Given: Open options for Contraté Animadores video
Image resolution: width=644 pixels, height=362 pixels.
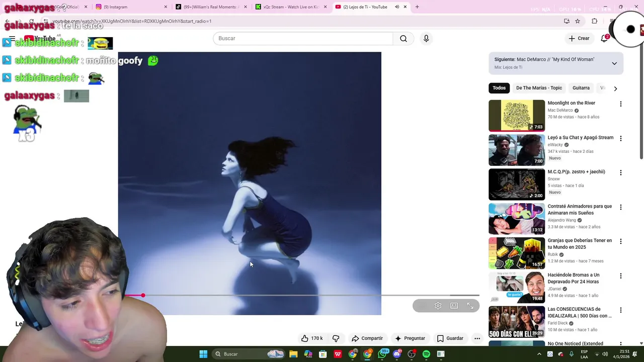Looking at the screenshot, I should click(620, 207).
